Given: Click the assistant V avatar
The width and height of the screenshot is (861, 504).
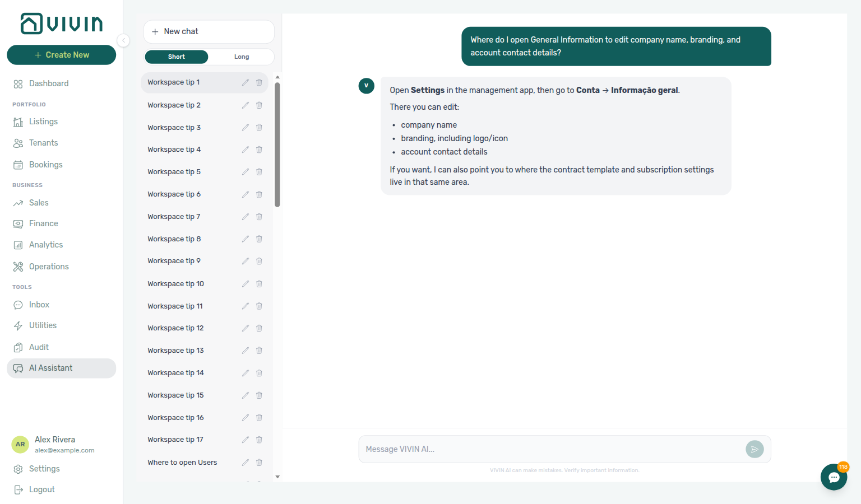Looking at the screenshot, I should pos(367,86).
